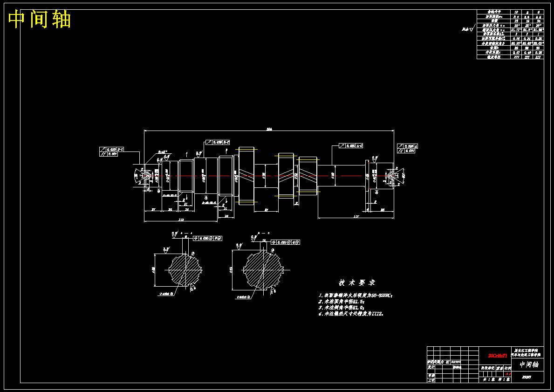This screenshot has width=554, height=392.
Task: Click the 技术要求 heading
Action: click(x=357, y=283)
